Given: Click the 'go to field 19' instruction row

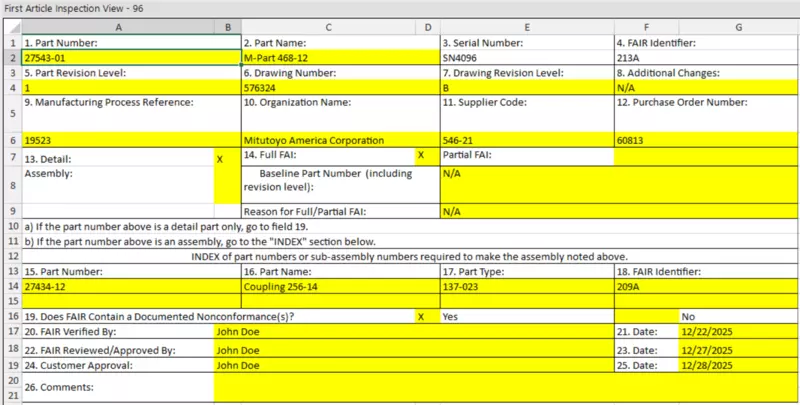Looking at the screenshot, I should [x=410, y=226].
